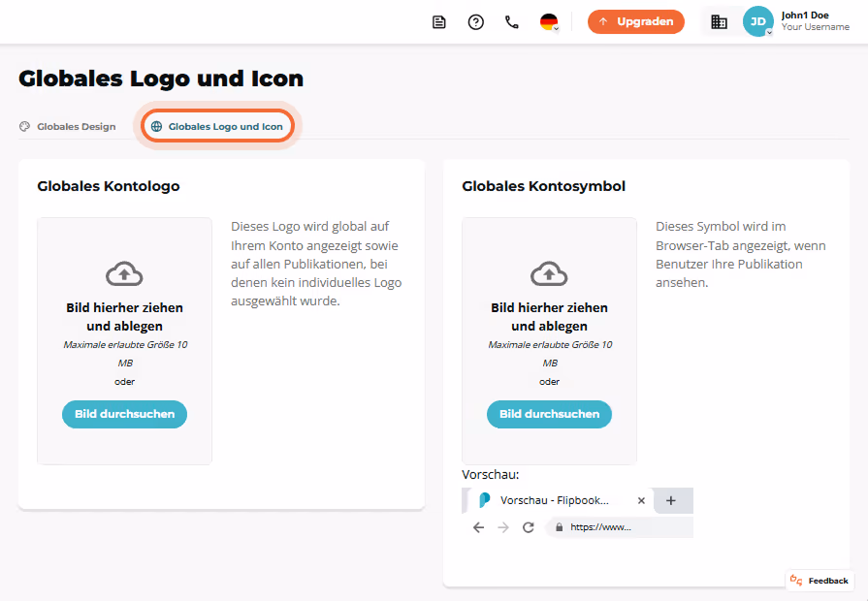Click the orange Upgraden button
Viewport: 868px width, 601px height.
pos(636,21)
